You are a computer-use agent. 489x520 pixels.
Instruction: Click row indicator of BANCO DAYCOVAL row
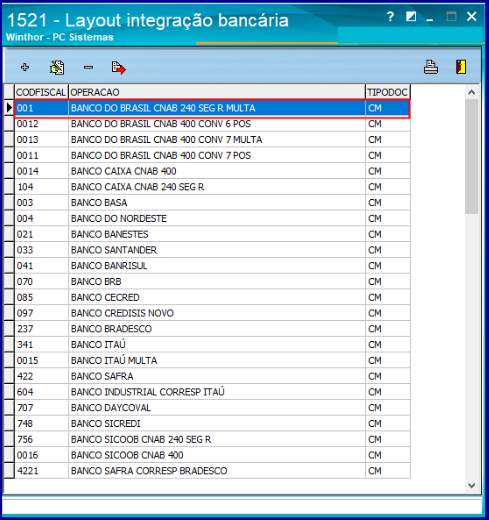9,408
